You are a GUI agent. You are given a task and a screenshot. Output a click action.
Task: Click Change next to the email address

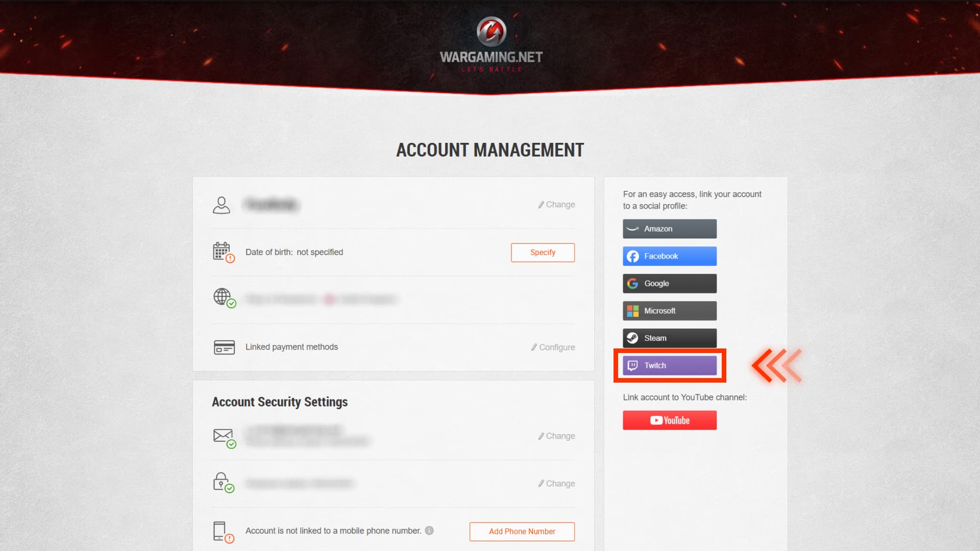556,436
